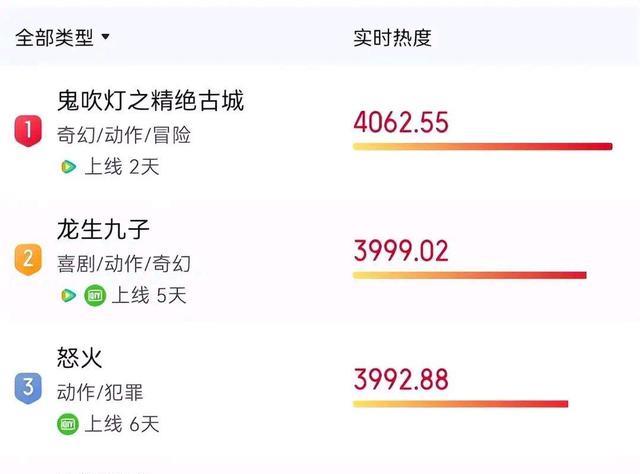640x474 pixels.
Task: Click Tencent Video icon under 龙生九子
Action: click(68, 295)
